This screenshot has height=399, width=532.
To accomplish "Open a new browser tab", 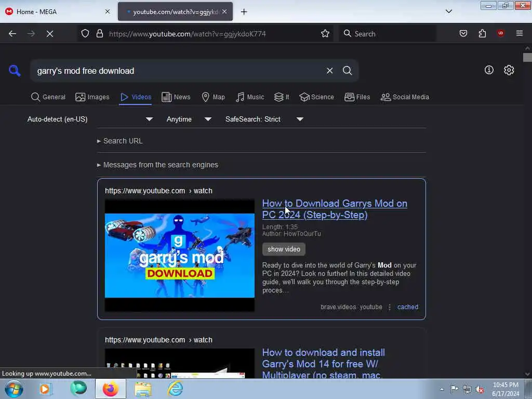I will click(244, 12).
